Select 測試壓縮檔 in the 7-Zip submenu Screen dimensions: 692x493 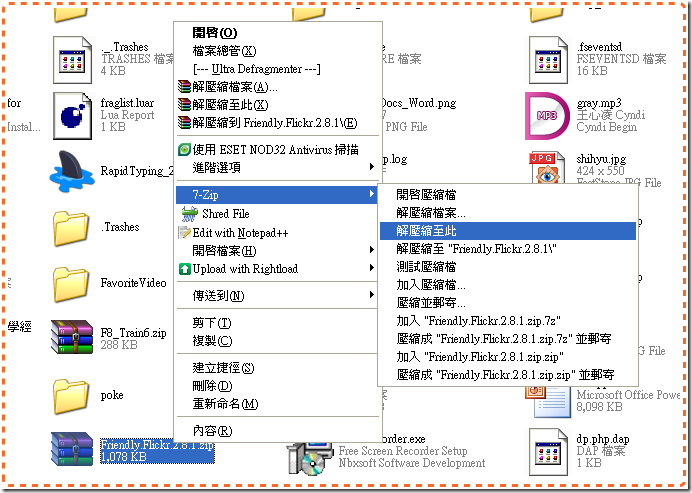(508, 267)
